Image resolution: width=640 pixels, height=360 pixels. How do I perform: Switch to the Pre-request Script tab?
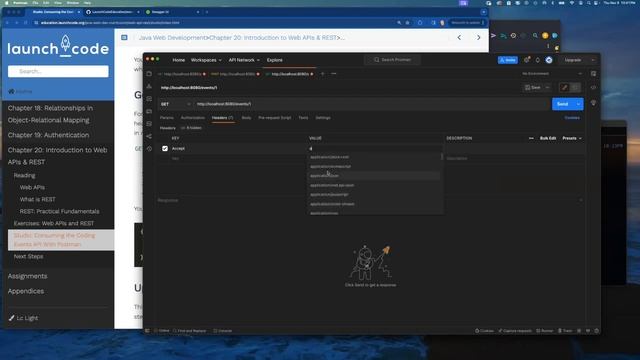(x=275, y=118)
